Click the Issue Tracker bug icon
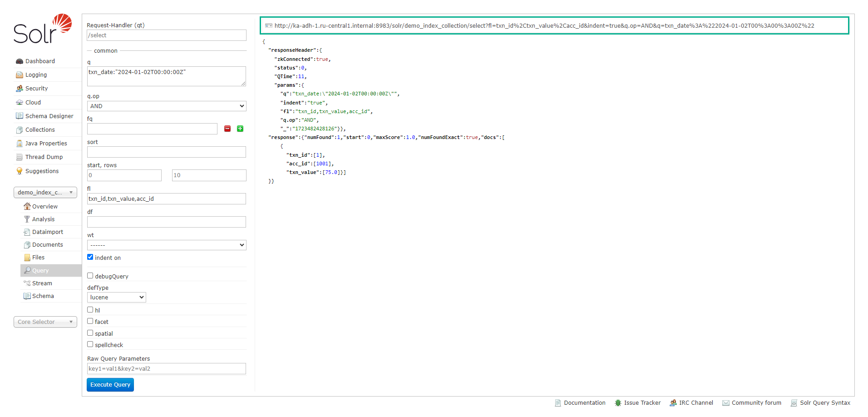The width and height of the screenshot is (868, 417). point(618,403)
